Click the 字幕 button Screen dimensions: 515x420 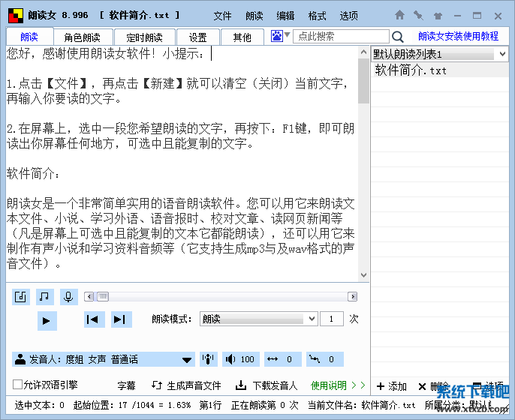click(126, 385)
